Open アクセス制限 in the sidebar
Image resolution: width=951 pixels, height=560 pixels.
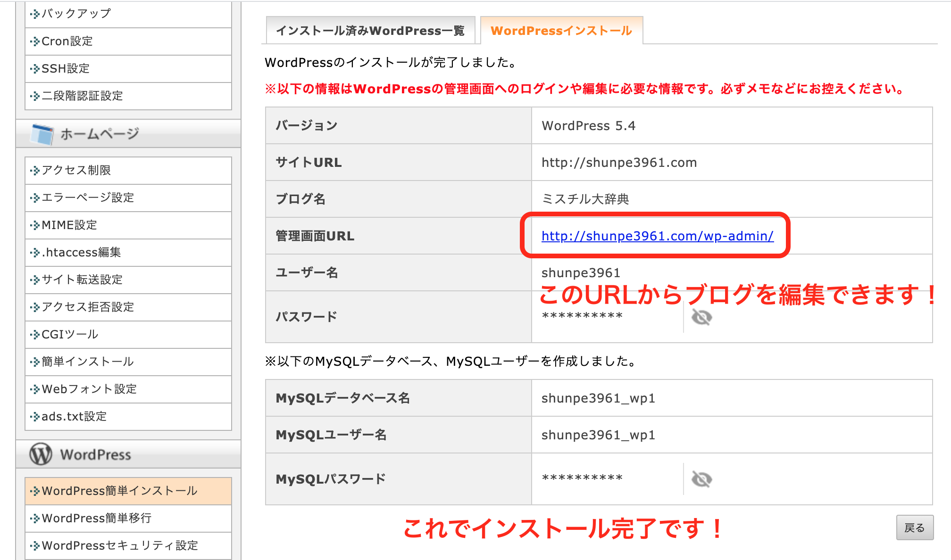click(x=128, y=170)
